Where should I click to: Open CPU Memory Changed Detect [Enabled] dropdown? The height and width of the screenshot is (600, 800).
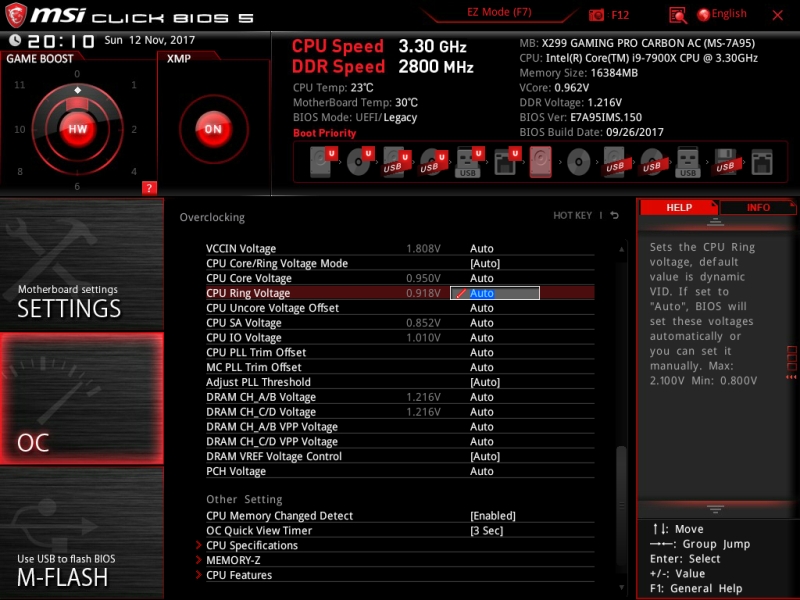(x=493, y=516)
